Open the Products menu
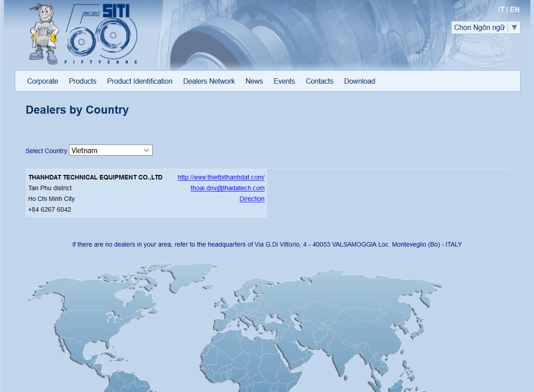 (x=82, y=81)
